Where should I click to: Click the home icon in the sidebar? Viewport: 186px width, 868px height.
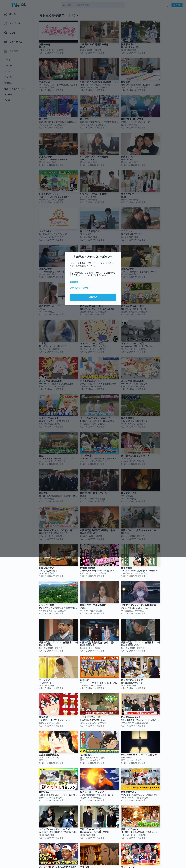point(6,14)
